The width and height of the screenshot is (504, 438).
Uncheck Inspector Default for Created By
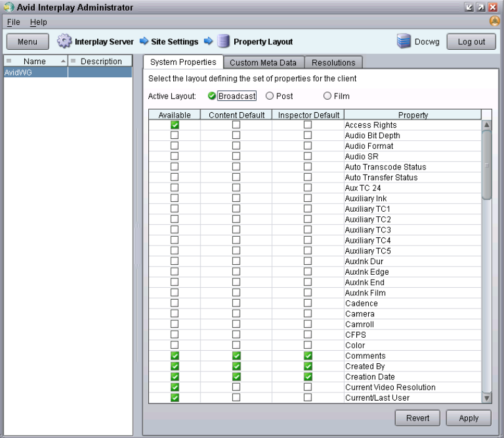[308, 366]
